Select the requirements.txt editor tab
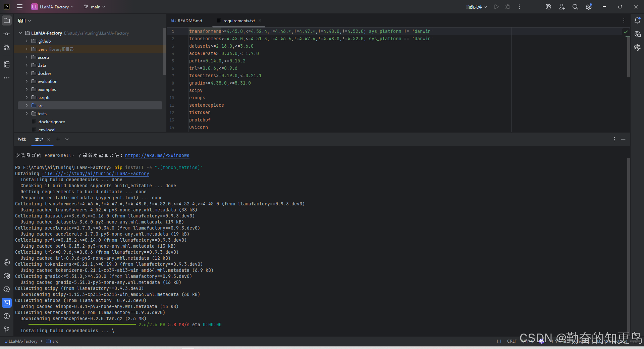Screen dimensions: 644x349 [239, 20]
